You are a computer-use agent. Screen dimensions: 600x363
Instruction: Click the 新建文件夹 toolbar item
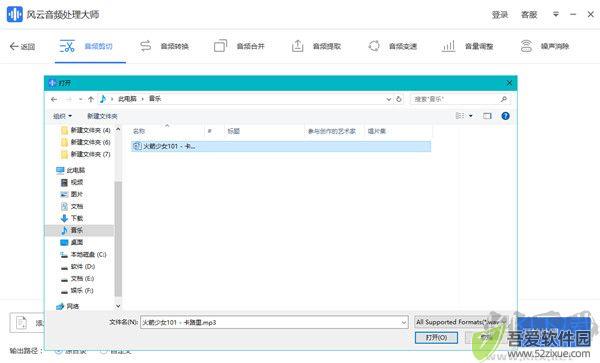[102, 116]
